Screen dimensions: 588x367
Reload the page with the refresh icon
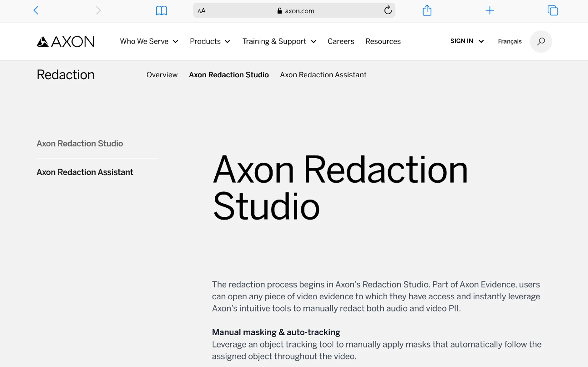388,10
